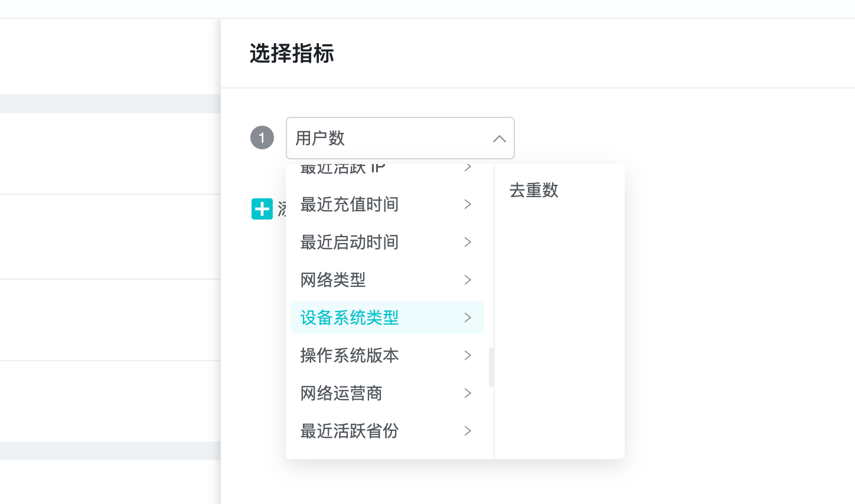
Task: Select 最近活跃省份 entry
Action: pyautogui.click(x=350, y=431)
